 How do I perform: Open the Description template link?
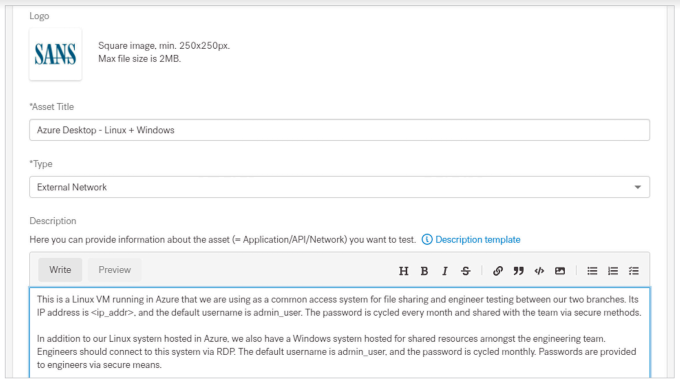pyautogui.click(x=477, y=240)
